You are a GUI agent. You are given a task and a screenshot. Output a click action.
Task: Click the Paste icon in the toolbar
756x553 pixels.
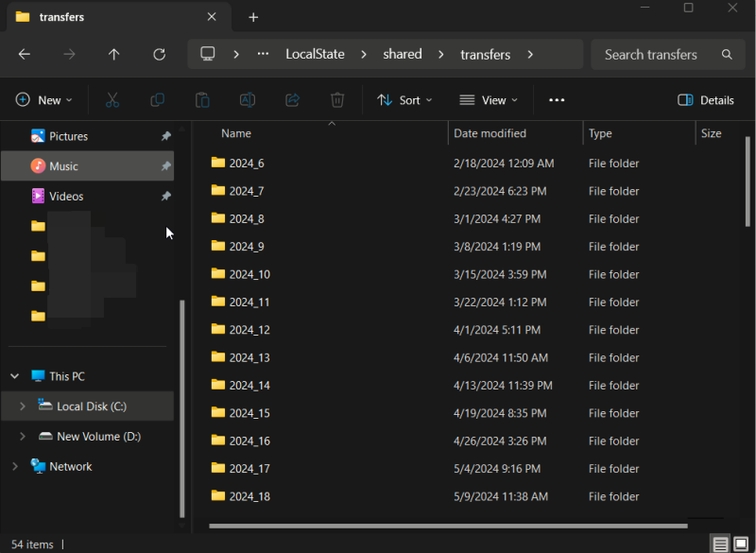(x=201, y=99)
